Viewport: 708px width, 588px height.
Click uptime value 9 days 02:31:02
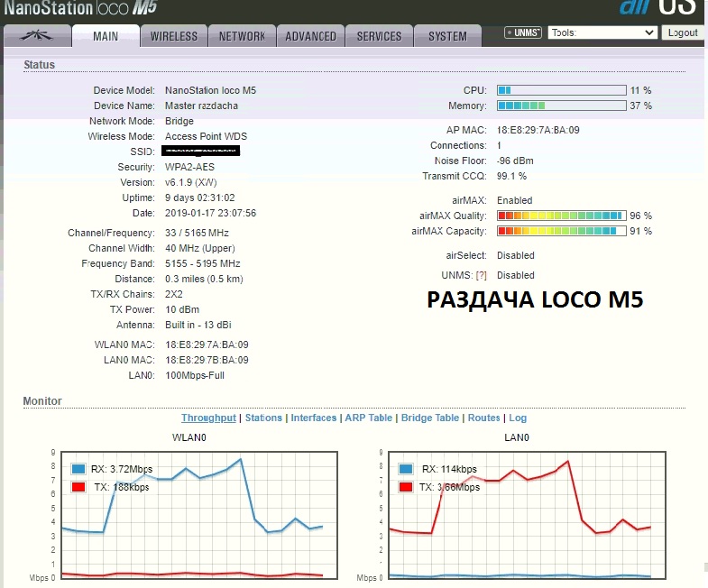199,198
